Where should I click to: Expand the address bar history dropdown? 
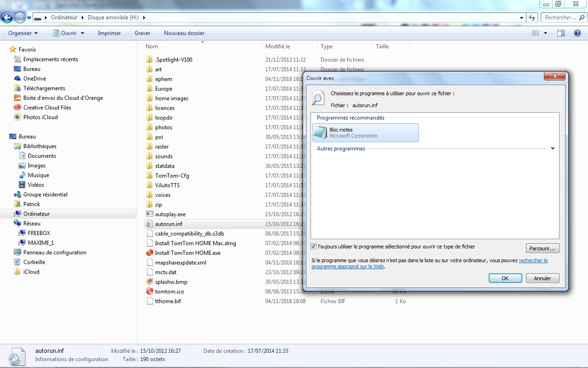pyautogui.click(x=521, y=17)
